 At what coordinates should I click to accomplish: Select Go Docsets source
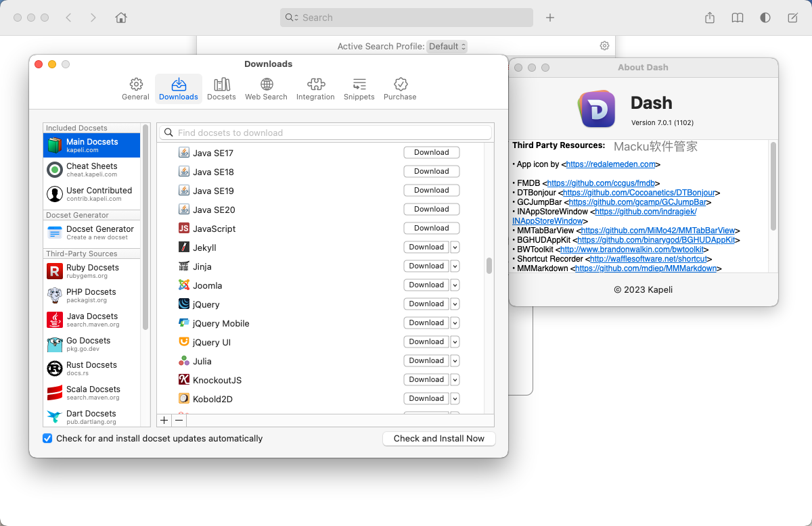pos(91,344)
